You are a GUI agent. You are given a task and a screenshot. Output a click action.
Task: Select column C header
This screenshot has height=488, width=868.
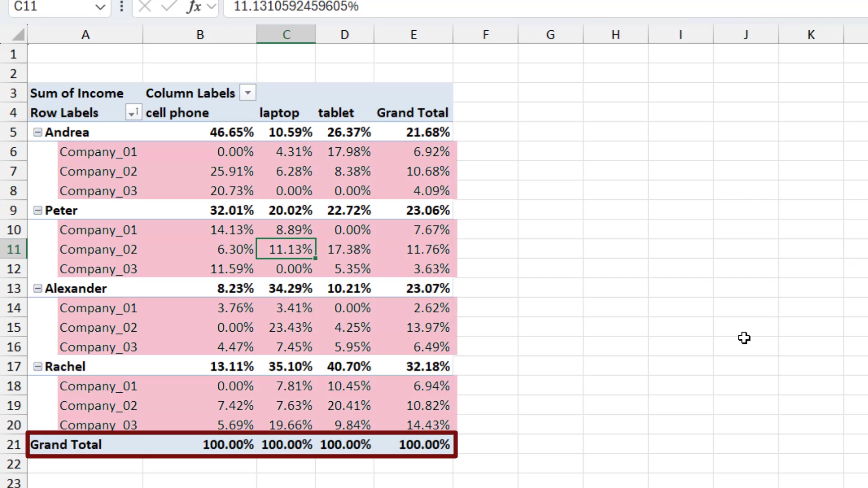286,34
